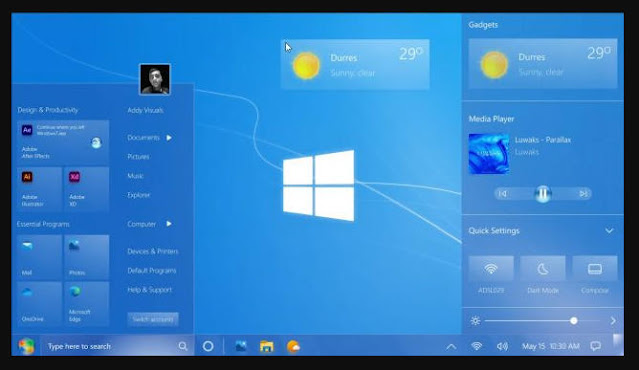Open Pictures in Start menu
The height and width of the screenshot is (370, 639).
point(138,156)
